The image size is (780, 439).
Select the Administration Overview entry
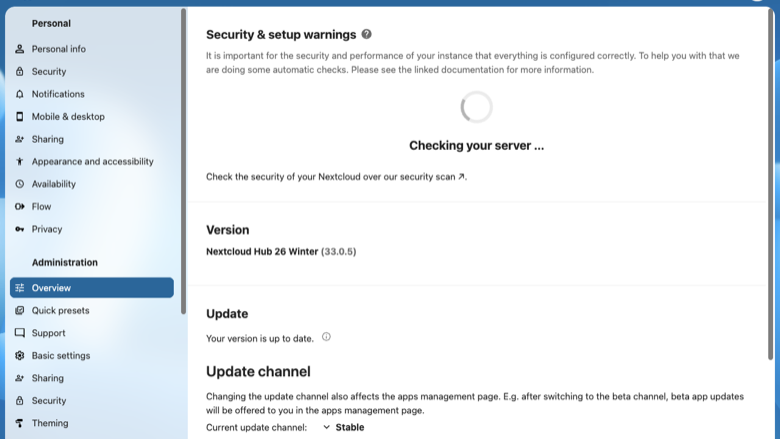tap(92, 288)
